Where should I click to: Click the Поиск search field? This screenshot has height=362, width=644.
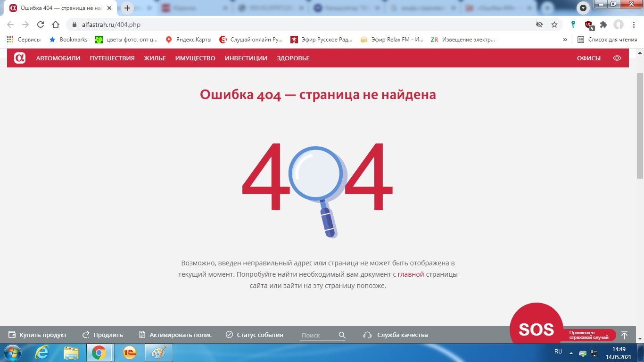(318, 335)
